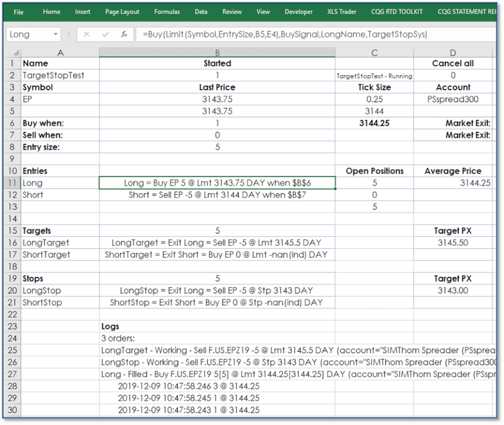Viewport: 504px width, 425px height.
Task: Click the Insert Function fx icon
Action: tap(124, 34)
